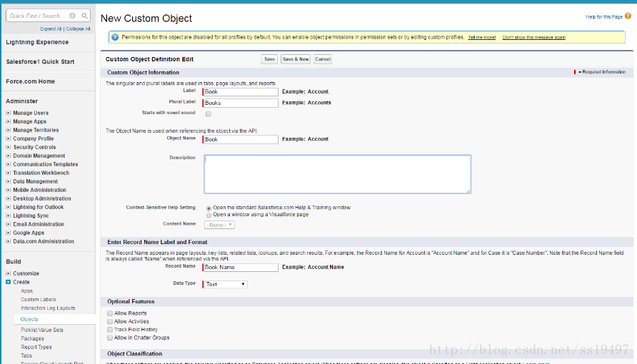Expand Email Administration node
Viewport: 637px width, 364px height.
[x=8, y=224]
